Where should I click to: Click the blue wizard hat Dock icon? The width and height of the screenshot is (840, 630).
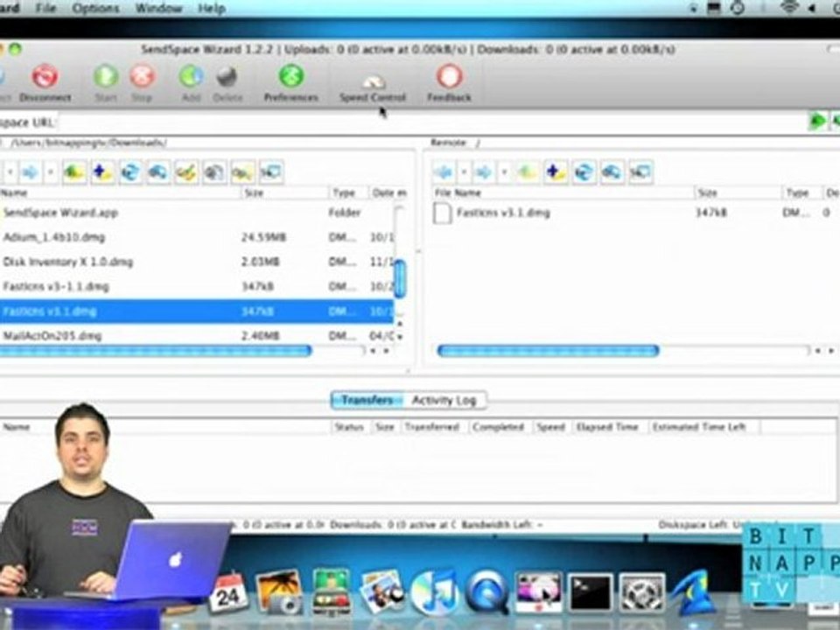[693, 592]
